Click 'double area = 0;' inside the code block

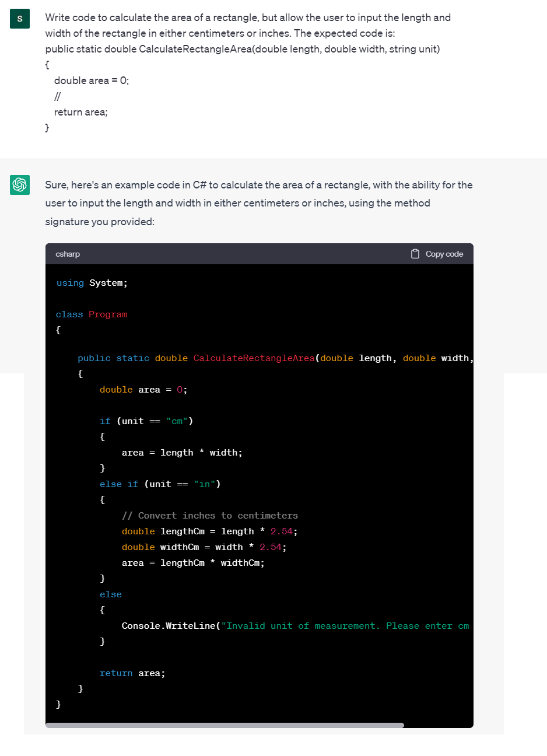click(x=143, y=390)
